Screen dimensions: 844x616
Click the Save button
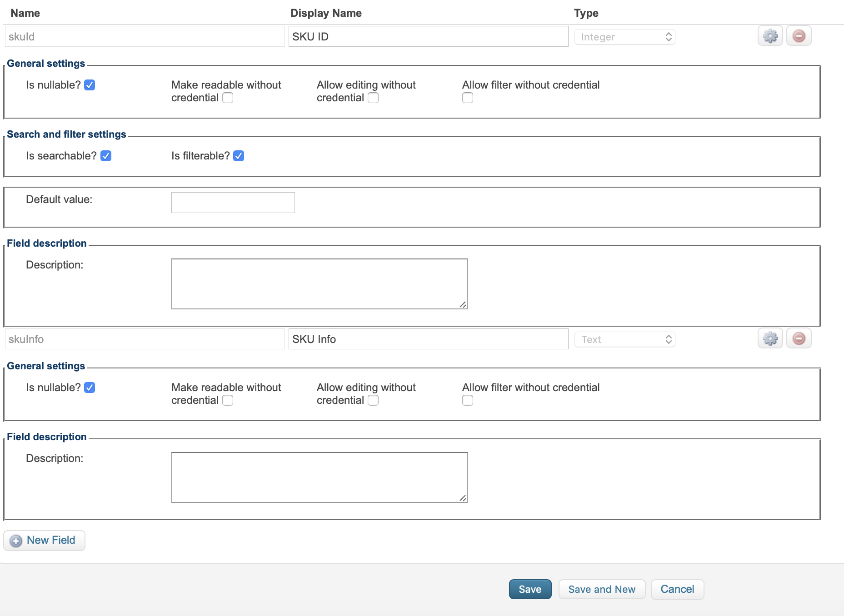pos(529,589)
